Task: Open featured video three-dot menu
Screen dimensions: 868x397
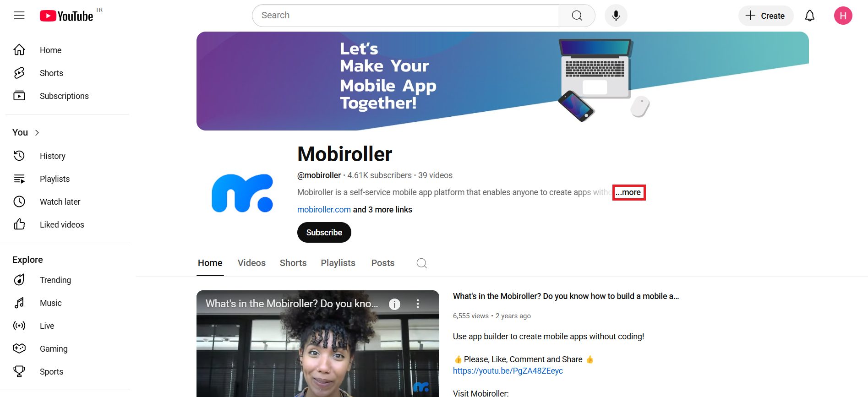Action: point(418,304)
